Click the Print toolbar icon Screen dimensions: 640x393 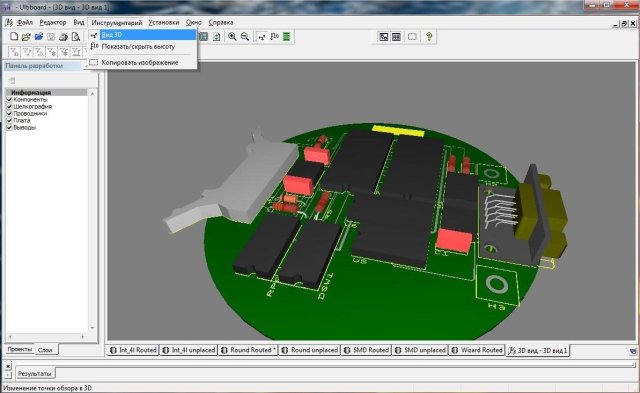coord(63,37)
